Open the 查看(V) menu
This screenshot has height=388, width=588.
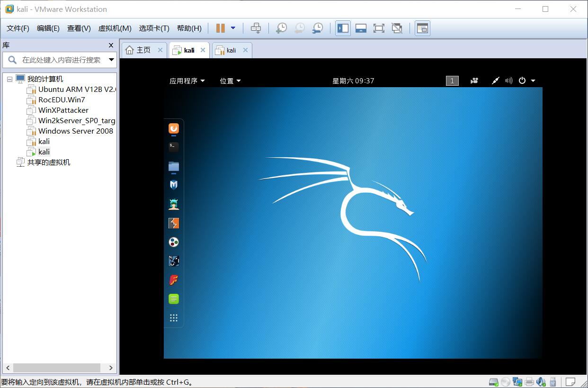tap(79, 28)
